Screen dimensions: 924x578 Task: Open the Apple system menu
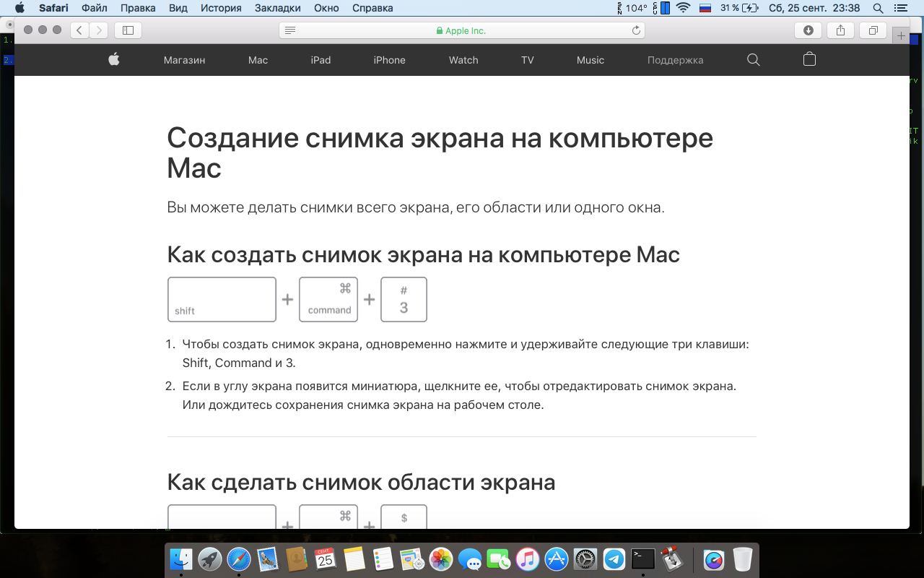pos(19,8)
